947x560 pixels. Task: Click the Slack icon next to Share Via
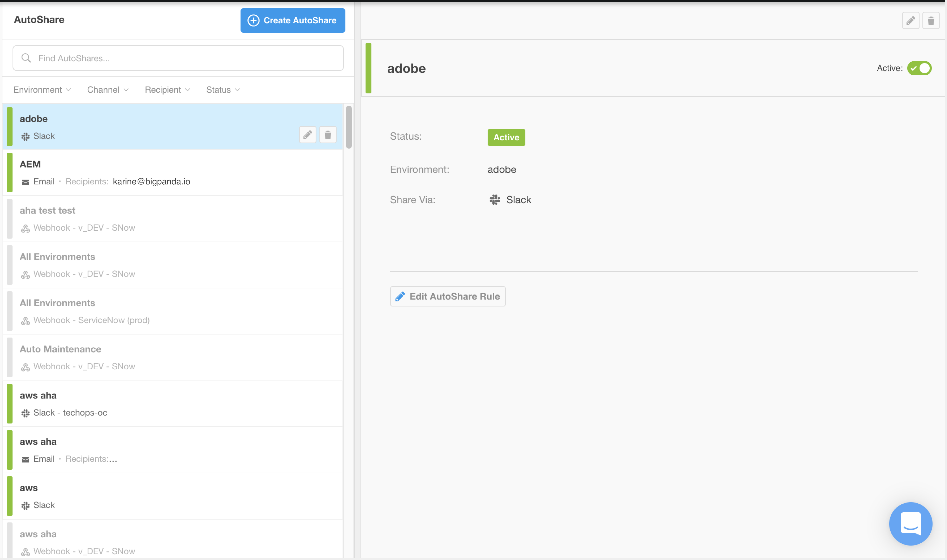click(x=495, y=200)
